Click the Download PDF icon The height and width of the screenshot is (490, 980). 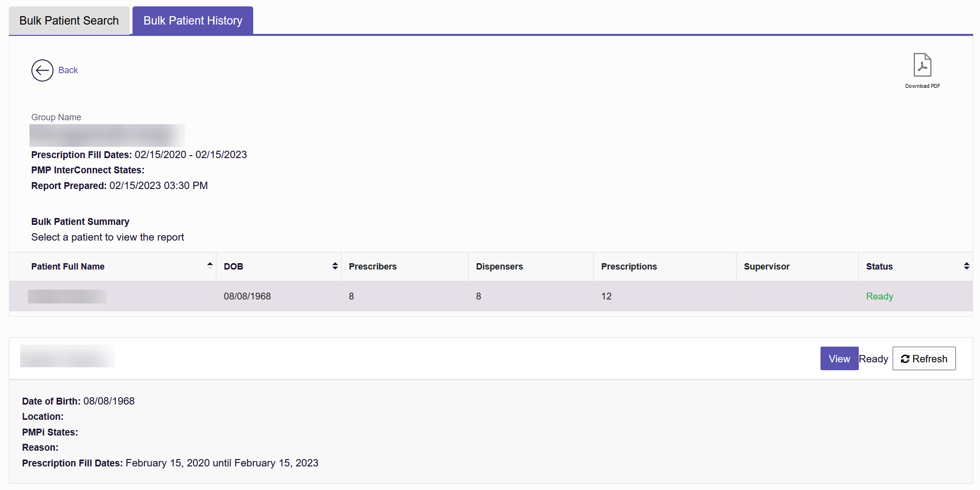tap(922, 65)
